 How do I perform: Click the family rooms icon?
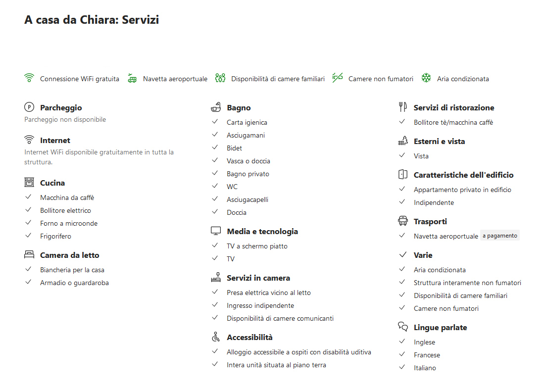(220, 78)
